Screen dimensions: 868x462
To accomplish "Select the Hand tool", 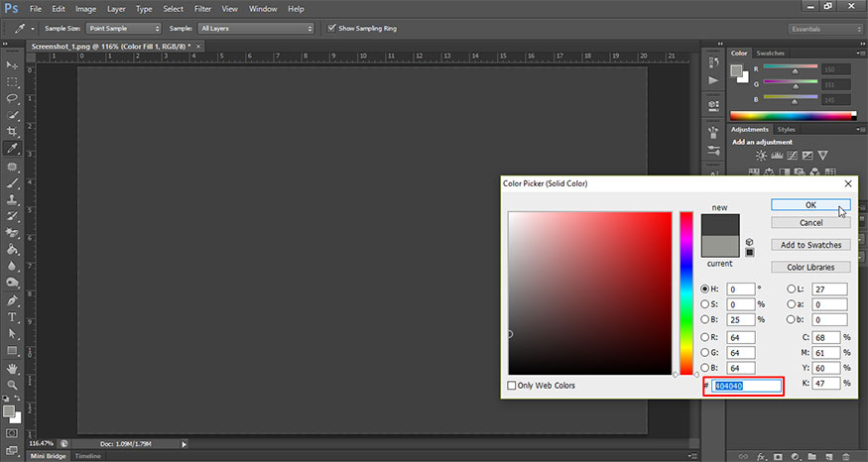I will point(12,369).
